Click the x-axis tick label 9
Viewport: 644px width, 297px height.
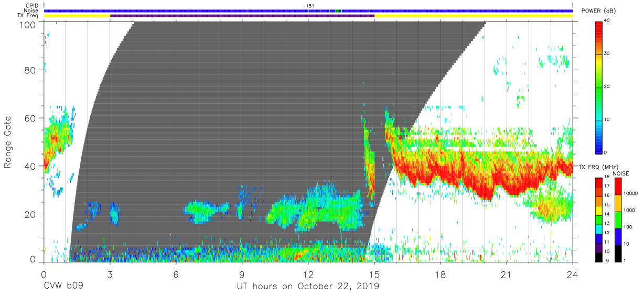pyautogui.click(x=242, y=274)
